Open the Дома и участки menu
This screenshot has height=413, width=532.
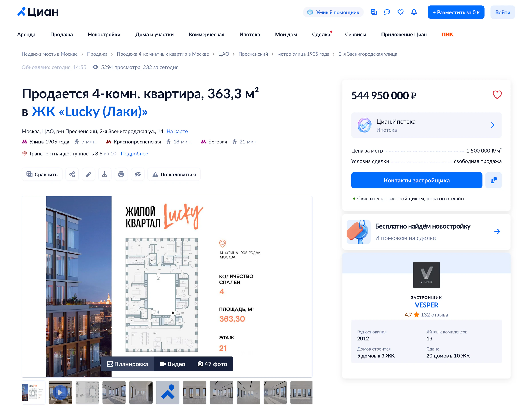[155, 35]
